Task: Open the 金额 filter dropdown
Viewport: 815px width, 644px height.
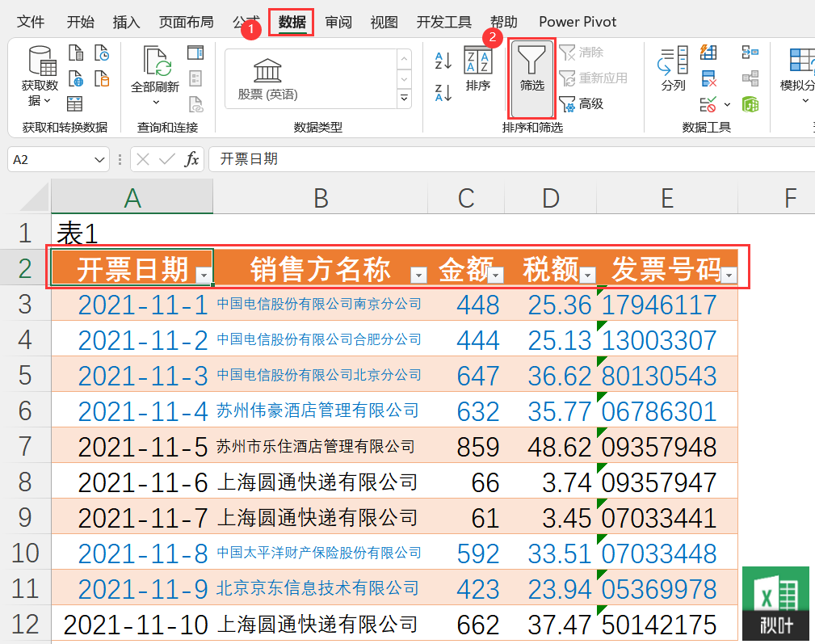Action: click(x=496, y=276)
